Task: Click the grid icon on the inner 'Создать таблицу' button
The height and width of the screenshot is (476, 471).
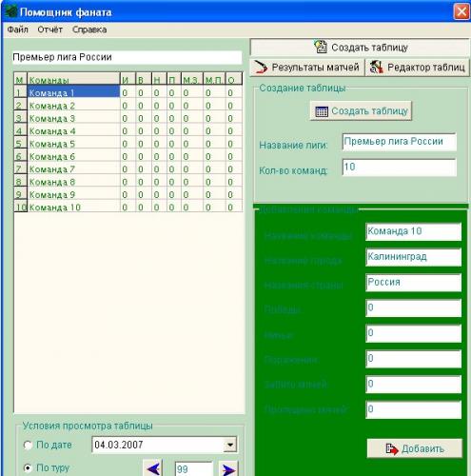Action: pos(322,111)
